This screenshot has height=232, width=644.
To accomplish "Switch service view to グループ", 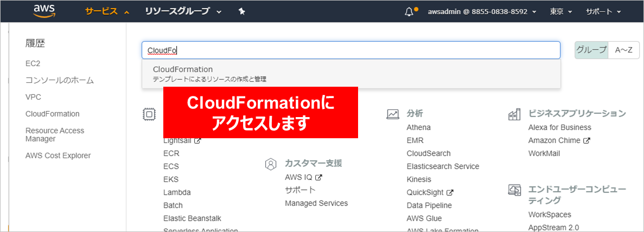I will tap(591, 50).
